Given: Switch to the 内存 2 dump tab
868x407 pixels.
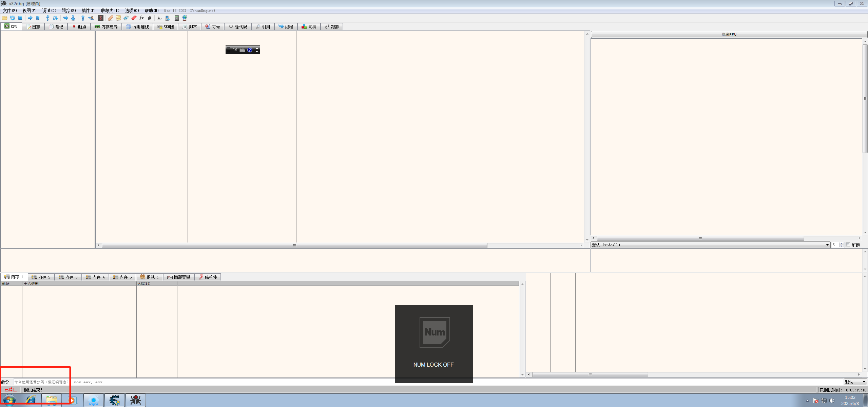Looking at the screenshot, I should [41, 277].
